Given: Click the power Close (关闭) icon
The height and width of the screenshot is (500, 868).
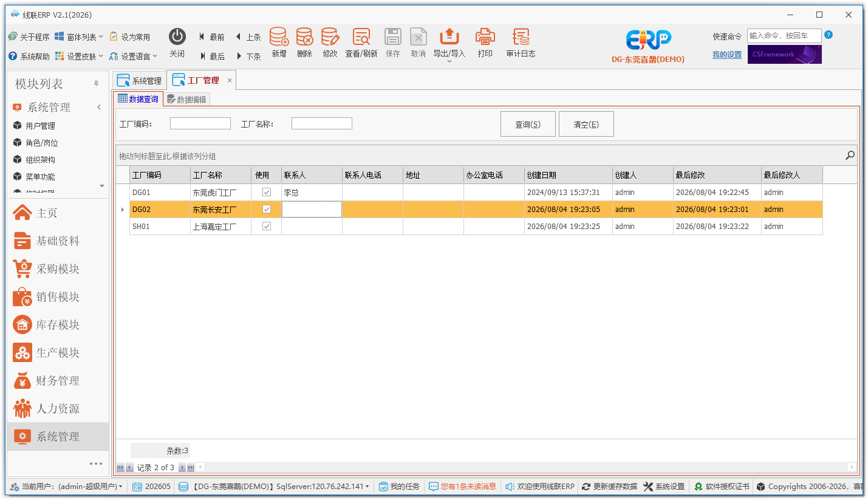Looking at the screenshot, I should pyautogui.click(x=177, y=37).
